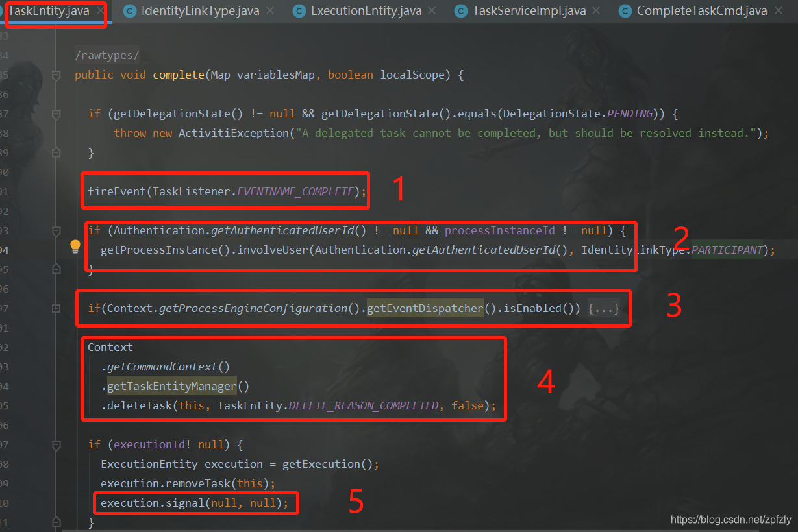Click the ExecutionEntity.java class icon
The image size is (798, 532).
point(299,11)
